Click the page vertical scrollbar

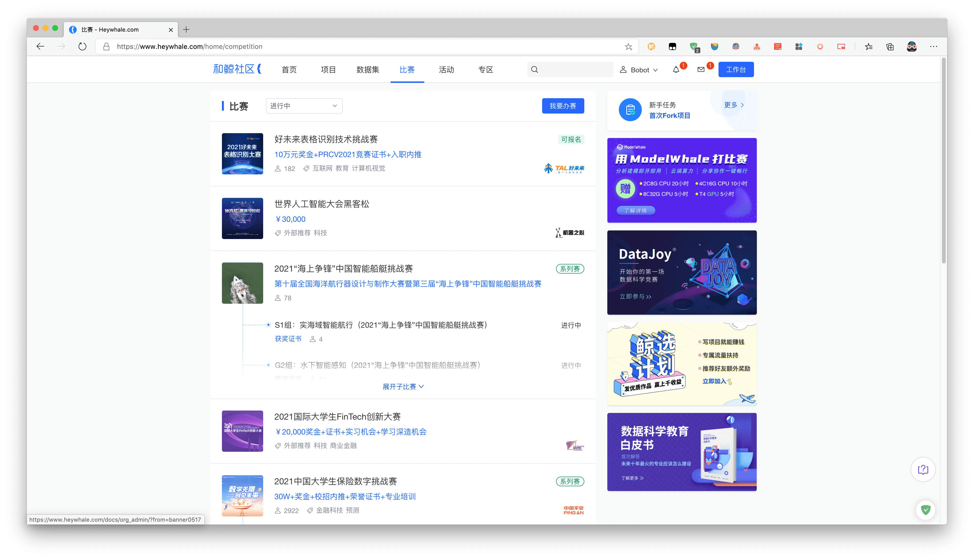tap(943, 161)
